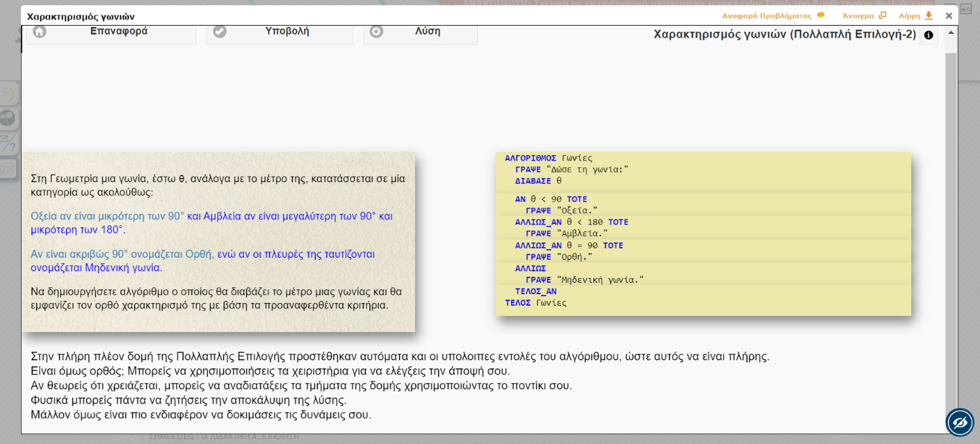Click the Λήψη download link
This screenshot has height=444, width=980.
(x=909, y=16)
